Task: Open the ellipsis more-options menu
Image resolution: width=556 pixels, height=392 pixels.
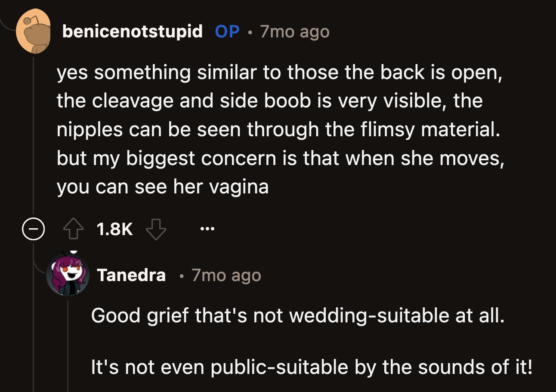Action: click(207, 229)
